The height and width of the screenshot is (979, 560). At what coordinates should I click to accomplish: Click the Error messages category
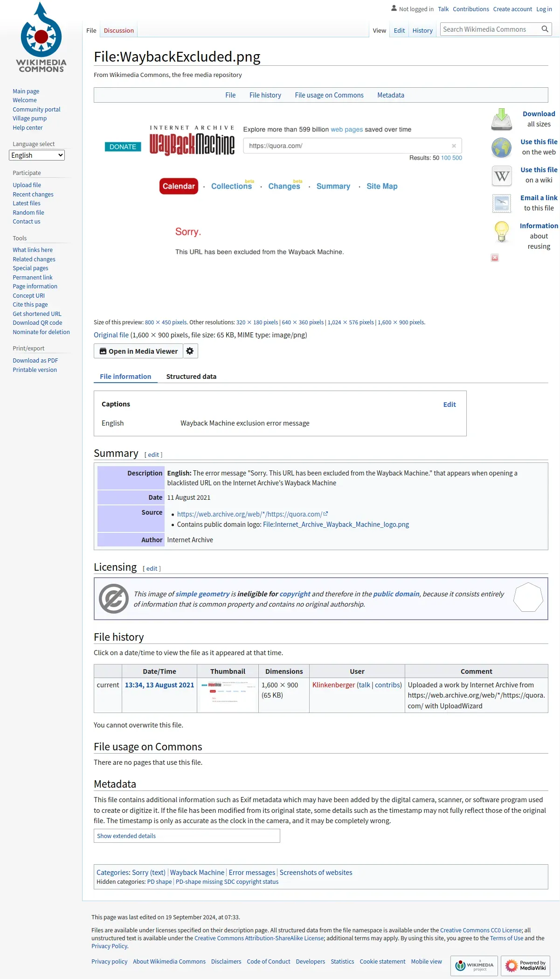pos(252,873)
